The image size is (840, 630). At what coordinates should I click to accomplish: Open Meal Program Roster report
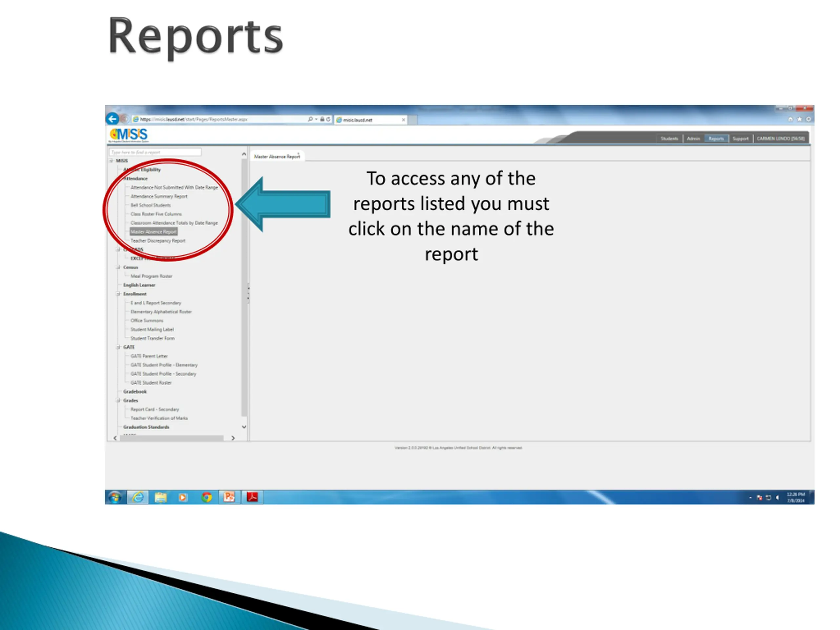pyautogui.click(x=152, y=276)
